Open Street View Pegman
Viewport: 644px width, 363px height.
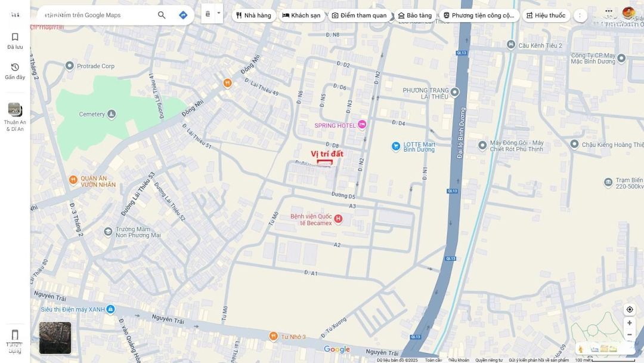coord(581,349)
